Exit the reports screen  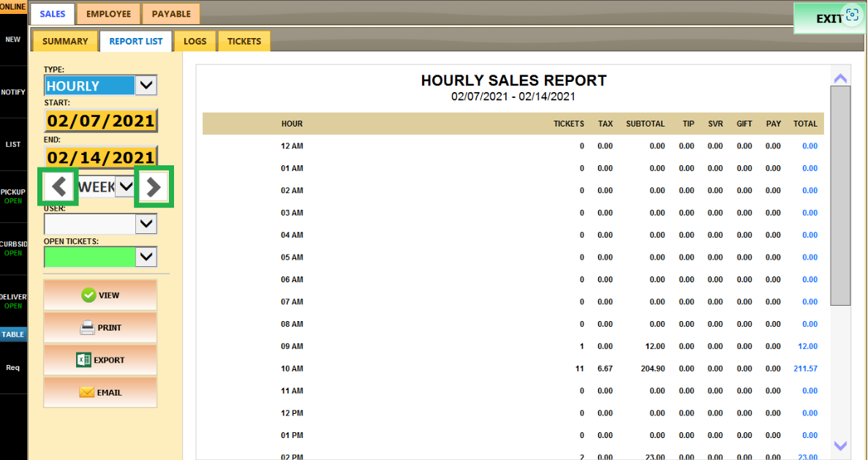coord(829,18)
